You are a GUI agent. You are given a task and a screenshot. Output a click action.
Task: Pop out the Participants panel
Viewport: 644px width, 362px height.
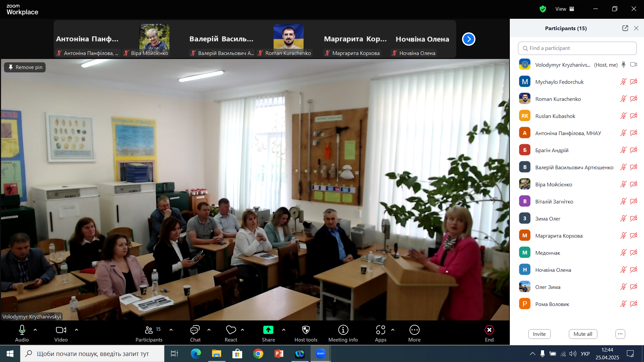coord(625,28)
